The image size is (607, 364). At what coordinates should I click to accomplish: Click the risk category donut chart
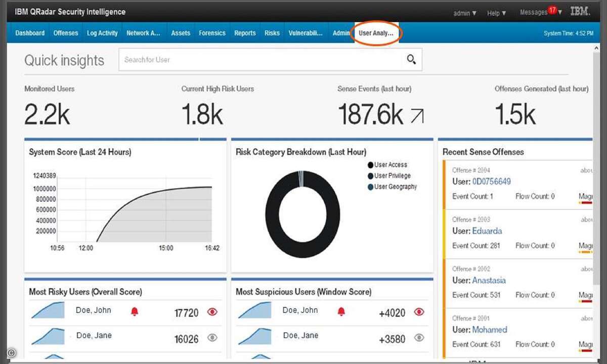point(302,214)
